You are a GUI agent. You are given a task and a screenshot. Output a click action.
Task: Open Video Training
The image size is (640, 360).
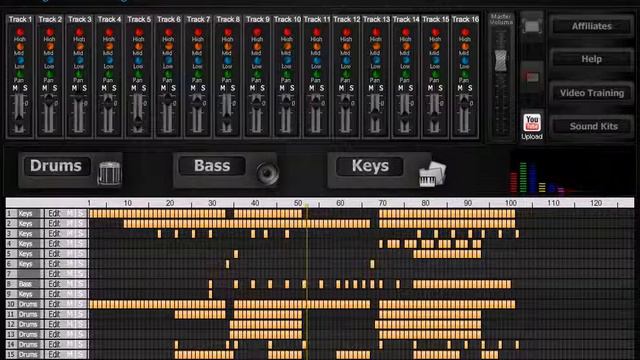(x=592, y=93)
